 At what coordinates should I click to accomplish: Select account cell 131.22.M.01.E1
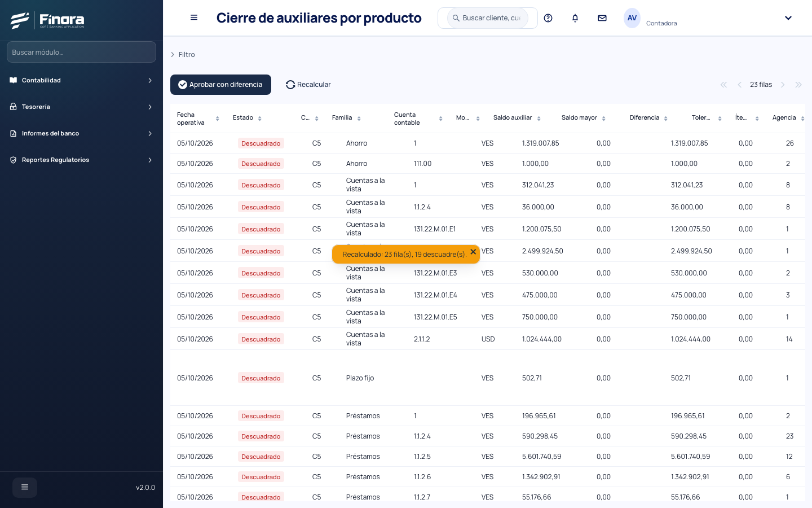(435, 229)
